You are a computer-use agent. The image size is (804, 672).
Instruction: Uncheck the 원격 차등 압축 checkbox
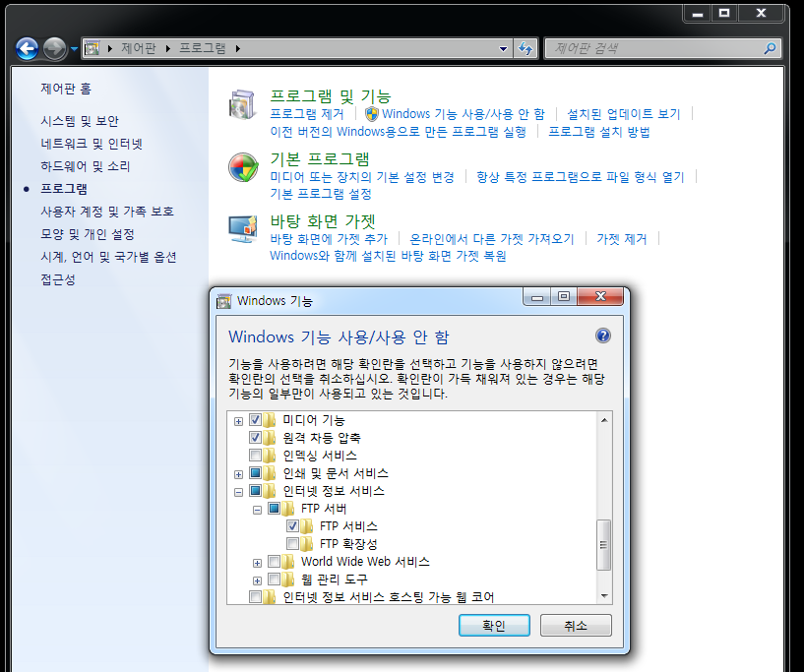(x=255, y=437)
